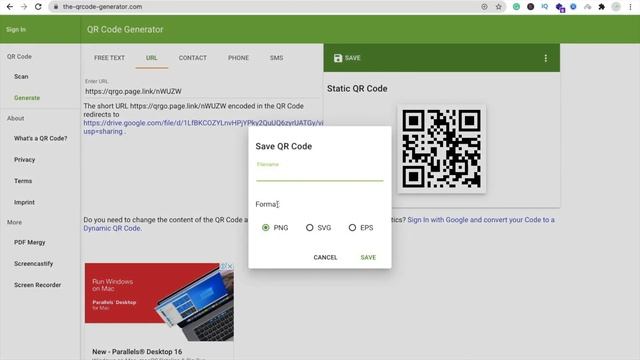This screenshot has height=360, width=640.
Task: Open the Parallels Desktop ad image
Action: click(159, 302)
